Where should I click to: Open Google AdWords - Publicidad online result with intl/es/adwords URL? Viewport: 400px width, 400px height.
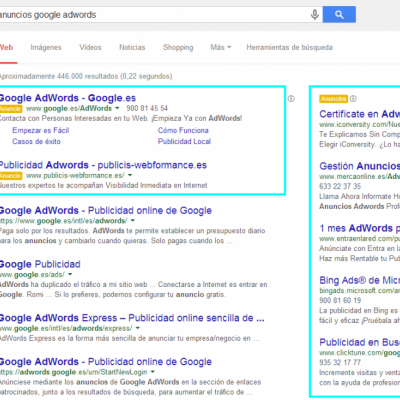(106, 211)
